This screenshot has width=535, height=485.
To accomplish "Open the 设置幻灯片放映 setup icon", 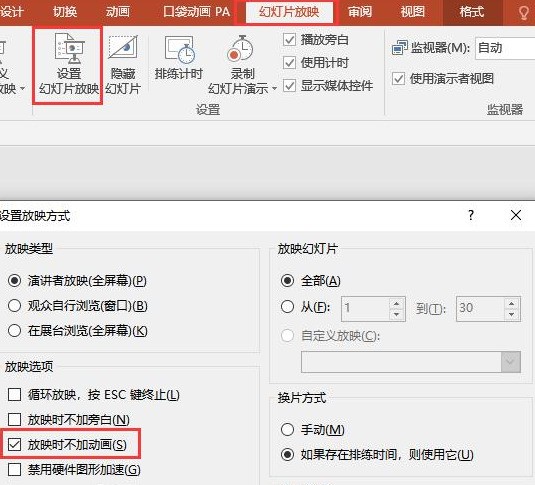I will pos(69,48).
